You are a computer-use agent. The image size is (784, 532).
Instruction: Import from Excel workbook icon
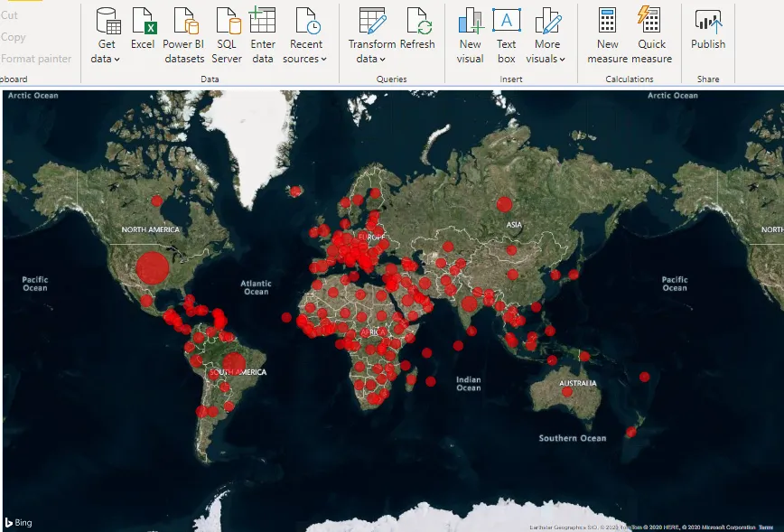click(144, 21)
